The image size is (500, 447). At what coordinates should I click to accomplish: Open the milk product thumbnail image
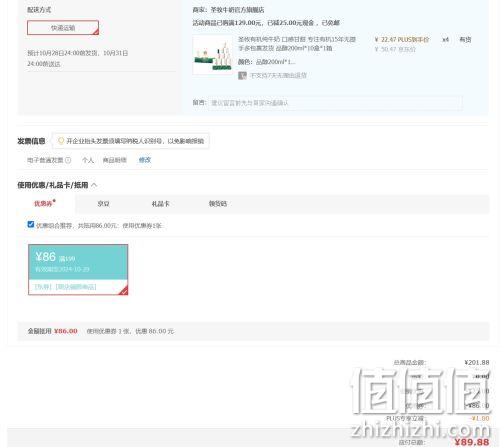tap(213, 55)
